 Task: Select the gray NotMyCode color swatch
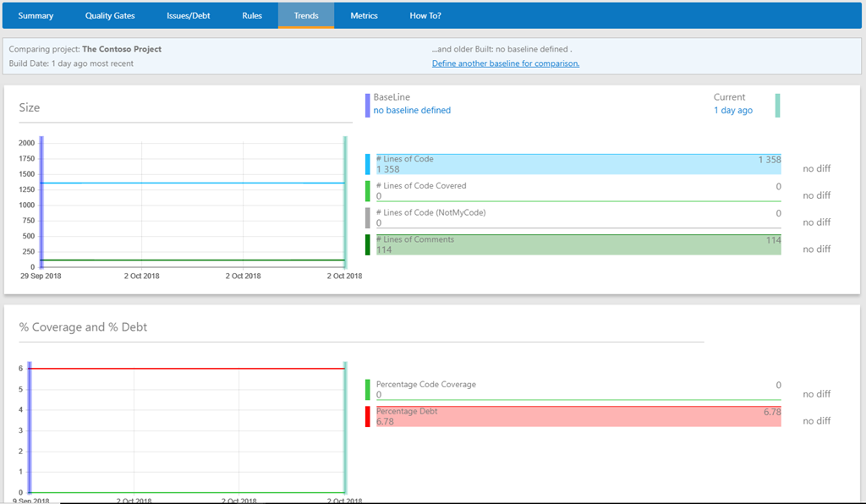click(368, 218)
